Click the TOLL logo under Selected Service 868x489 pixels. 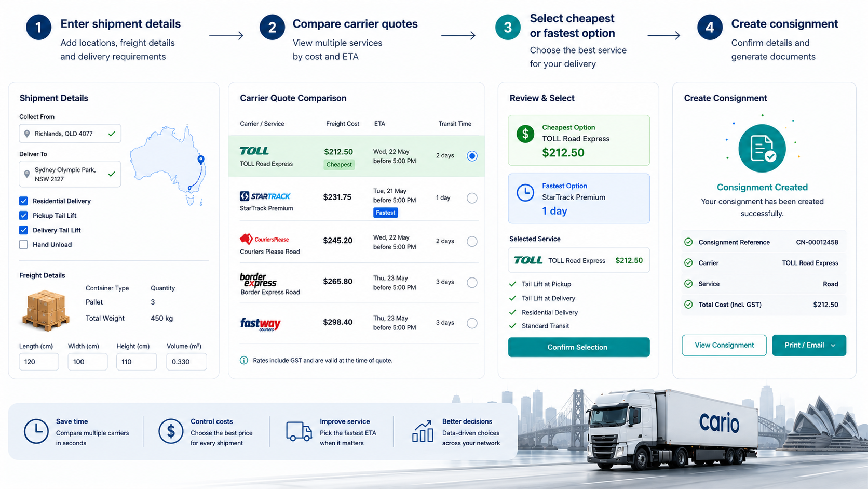(528, 260)
